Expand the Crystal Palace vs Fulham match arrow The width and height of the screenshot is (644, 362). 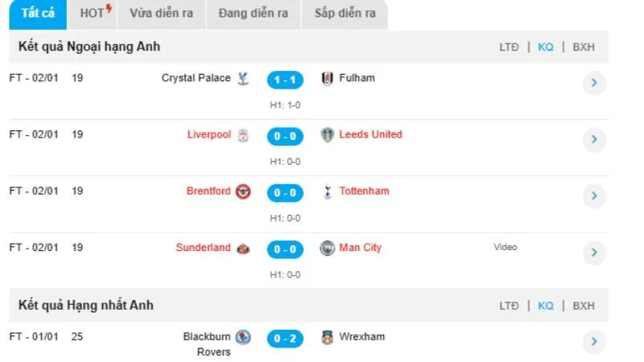point(593,83)
